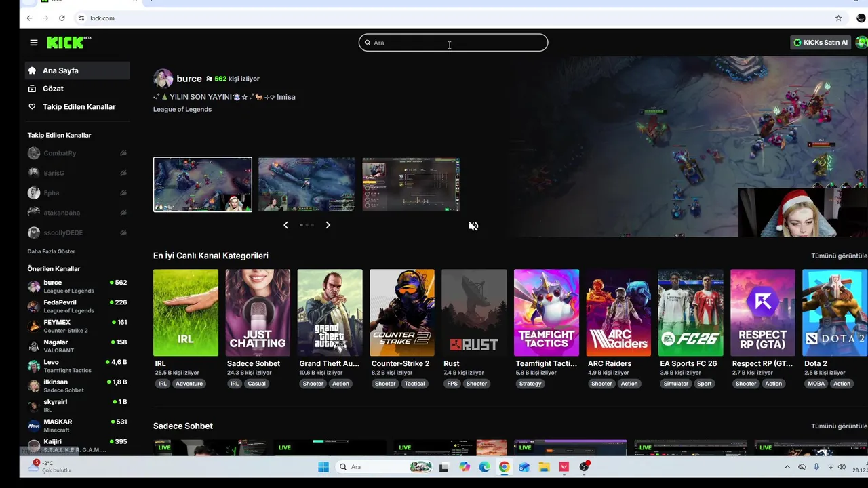
Task: Bookmark page with star icon
Action: tap(838, 18)
